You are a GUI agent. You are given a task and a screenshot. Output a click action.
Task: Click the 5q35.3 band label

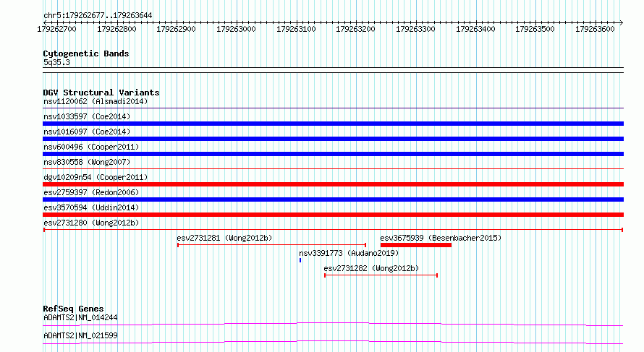pyautogui.click(x=56, y=62)
